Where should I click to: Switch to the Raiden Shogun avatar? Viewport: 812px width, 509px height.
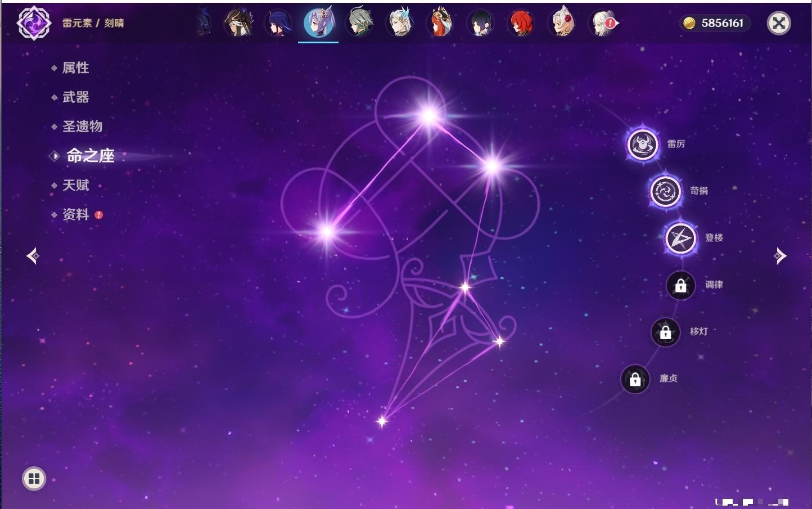(x=278, y=23)
